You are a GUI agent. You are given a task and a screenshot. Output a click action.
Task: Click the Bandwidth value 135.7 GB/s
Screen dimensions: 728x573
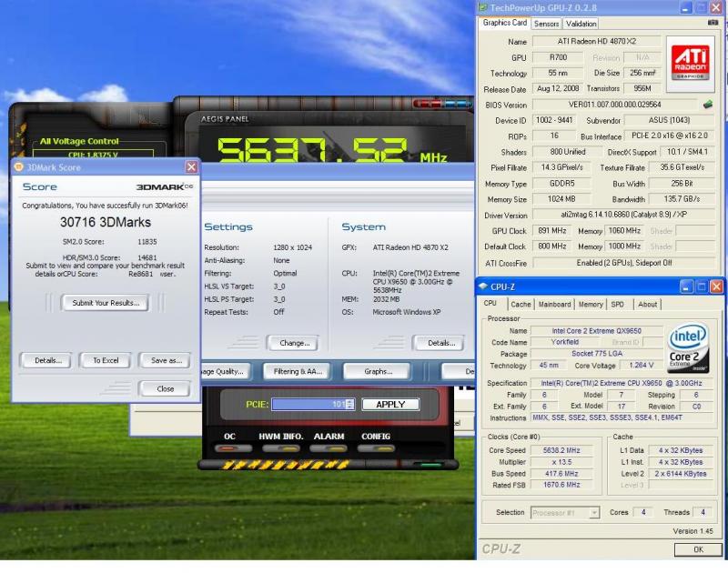[x=682, y=199]
